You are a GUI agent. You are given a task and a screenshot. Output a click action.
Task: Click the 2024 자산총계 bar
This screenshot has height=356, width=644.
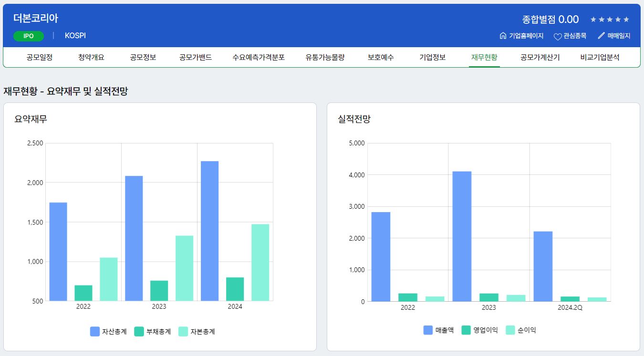pos(210,231)
